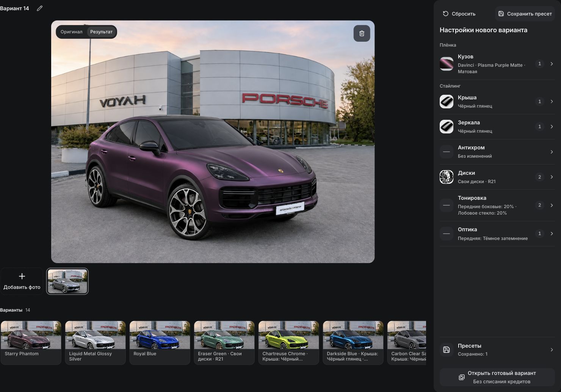Expand the Диски settings chevron
The image size is (561, 392).
click(552, 177)
